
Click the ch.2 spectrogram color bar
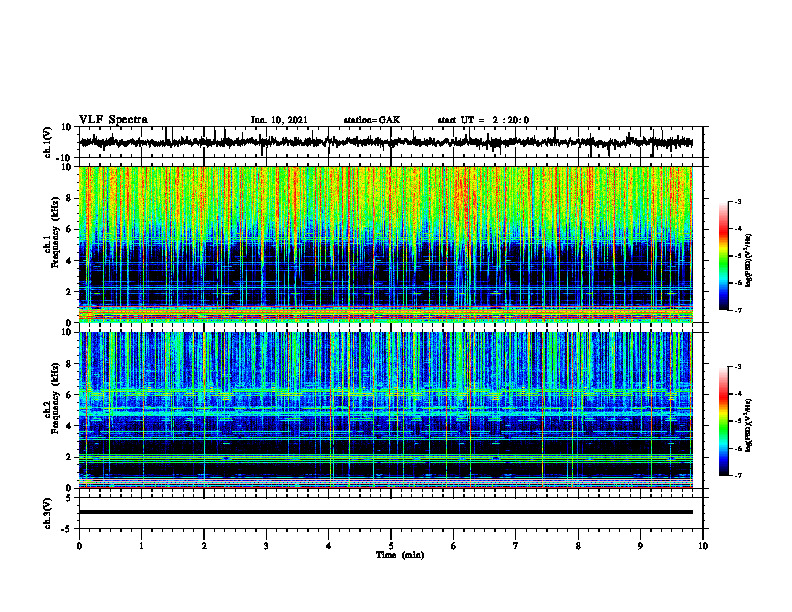pyautogui.click(x=723, y=421)
